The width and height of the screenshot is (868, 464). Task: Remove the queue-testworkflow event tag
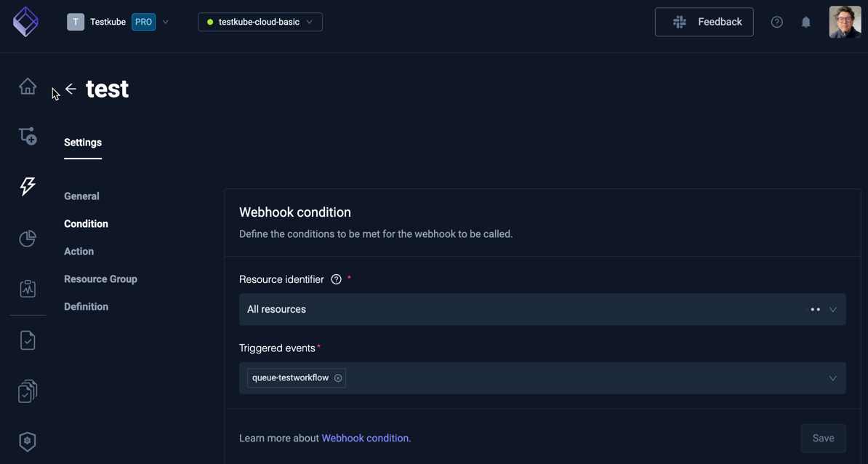(337, 377)
